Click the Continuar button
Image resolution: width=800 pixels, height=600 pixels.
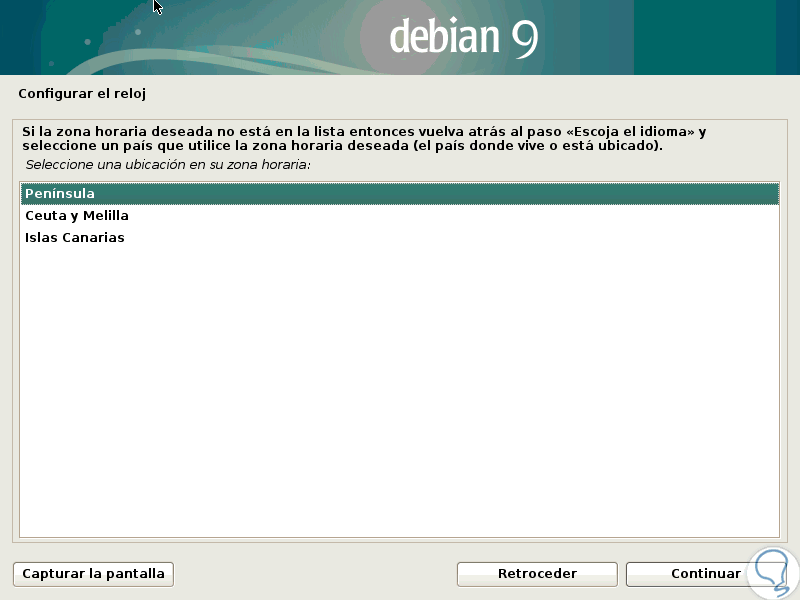[706, 574]
